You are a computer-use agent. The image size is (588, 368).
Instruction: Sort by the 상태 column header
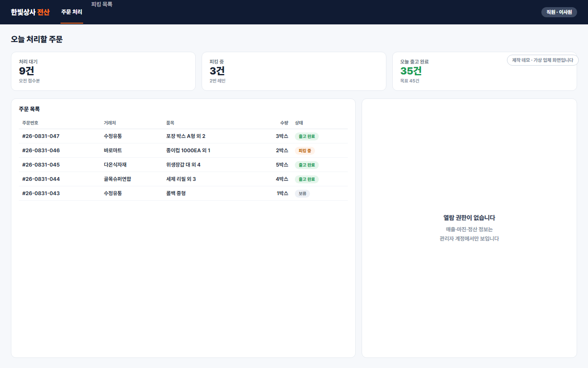pyautogui.click(x=299, y=123)
